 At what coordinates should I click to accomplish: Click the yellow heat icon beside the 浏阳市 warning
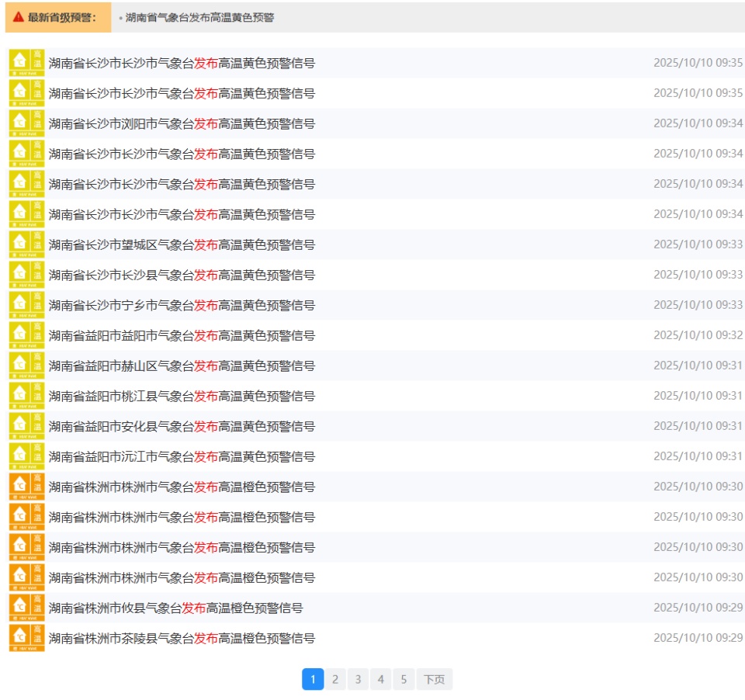(26, 123)
